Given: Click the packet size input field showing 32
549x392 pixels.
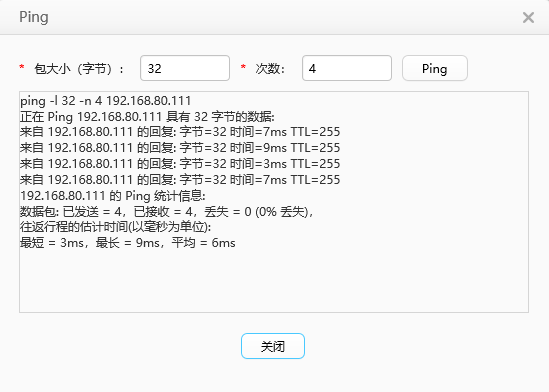Looking at the screenshot, I should coord(185,68).
